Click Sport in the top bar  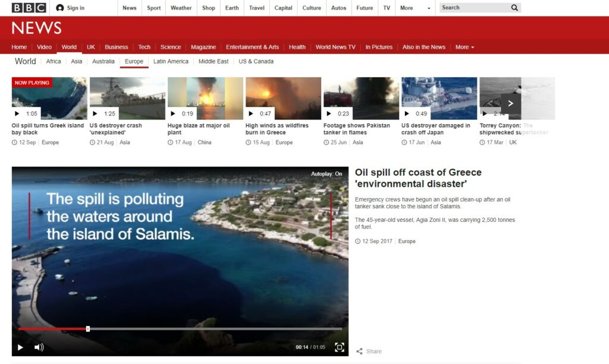(154, 8)
